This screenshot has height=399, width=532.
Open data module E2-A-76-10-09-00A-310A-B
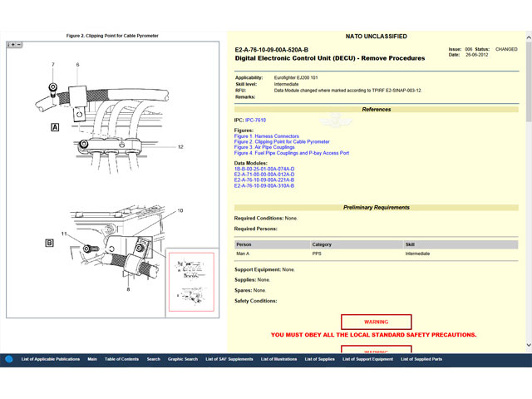click(264, 185)
